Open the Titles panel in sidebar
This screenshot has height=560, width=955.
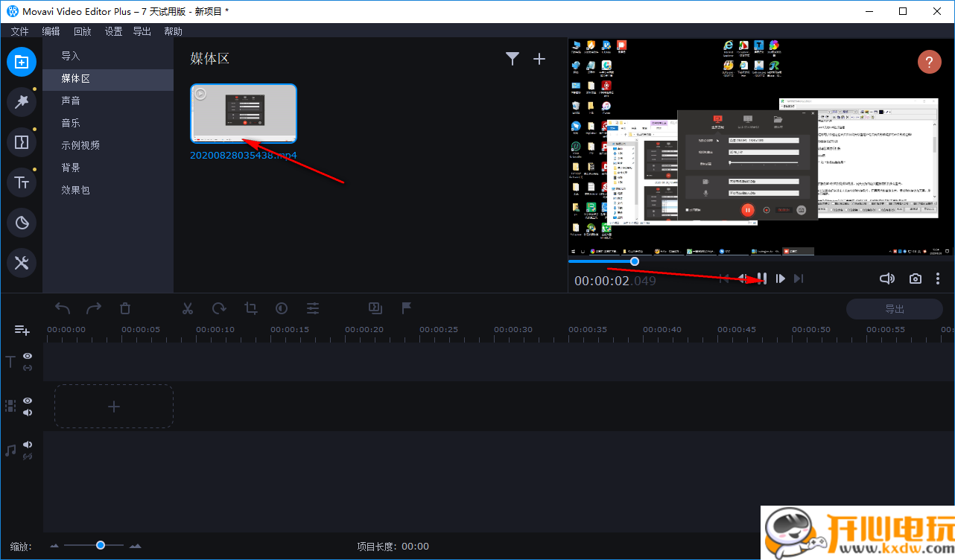coord(22,182)
